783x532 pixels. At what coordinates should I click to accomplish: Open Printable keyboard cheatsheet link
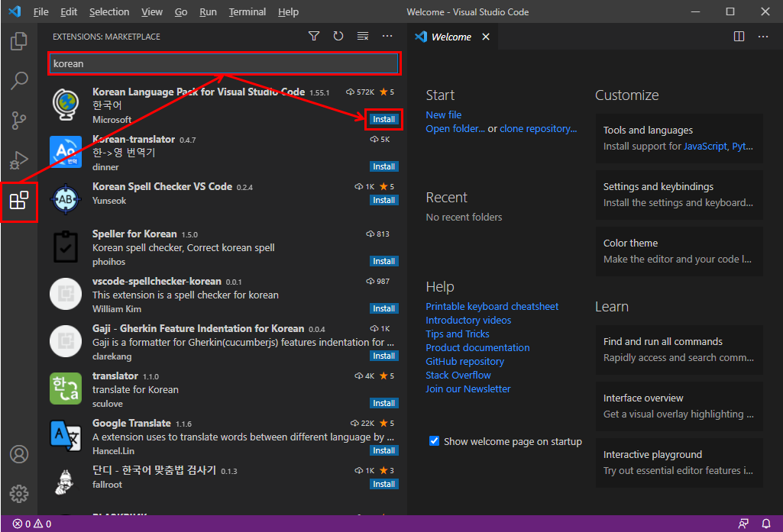(492, 306)
